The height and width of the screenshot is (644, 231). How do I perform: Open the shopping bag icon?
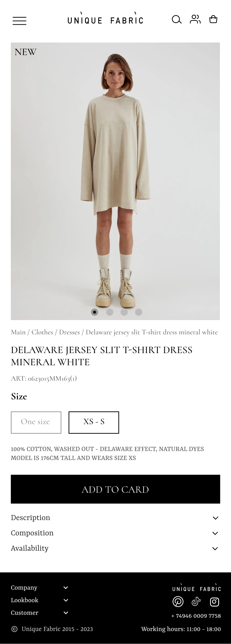click(213, 19)
